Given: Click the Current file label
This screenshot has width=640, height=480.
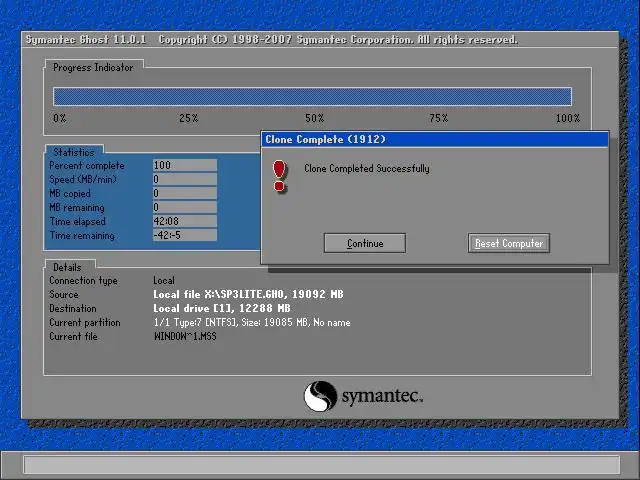Looking at the screenshot, I should [x=73, y=336].
